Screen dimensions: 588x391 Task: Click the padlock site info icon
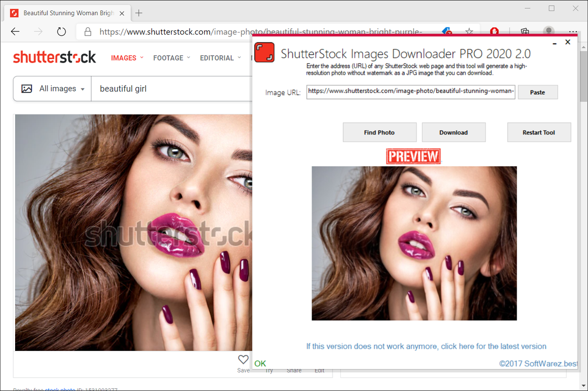(x=88, y=32)
